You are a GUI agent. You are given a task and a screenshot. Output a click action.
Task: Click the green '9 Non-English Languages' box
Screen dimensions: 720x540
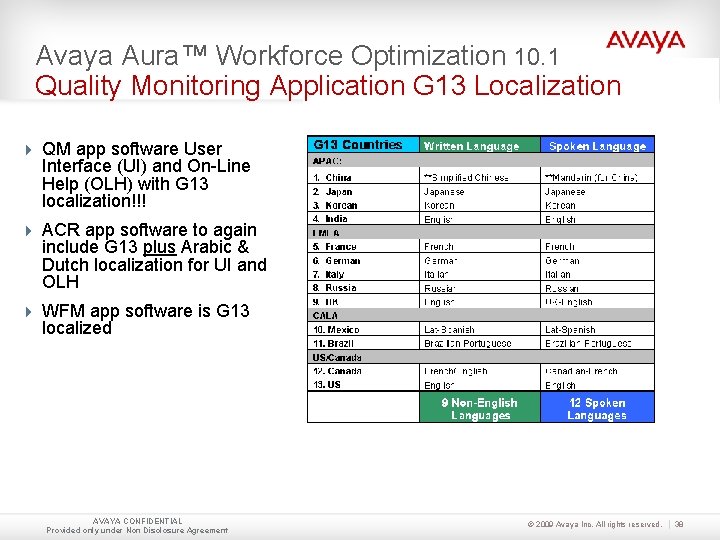(479, 407)
